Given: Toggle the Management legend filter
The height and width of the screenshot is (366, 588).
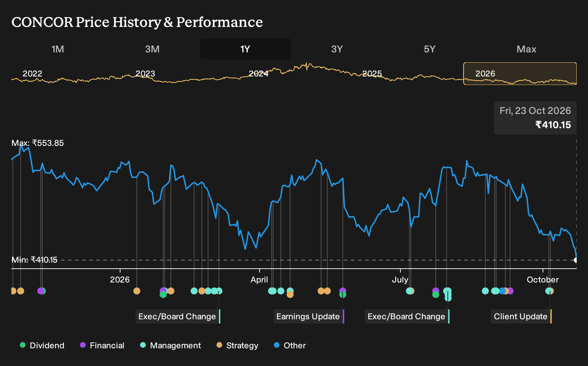Looking at the screenshot, I should pyautogui.click(x=171, y=345).
